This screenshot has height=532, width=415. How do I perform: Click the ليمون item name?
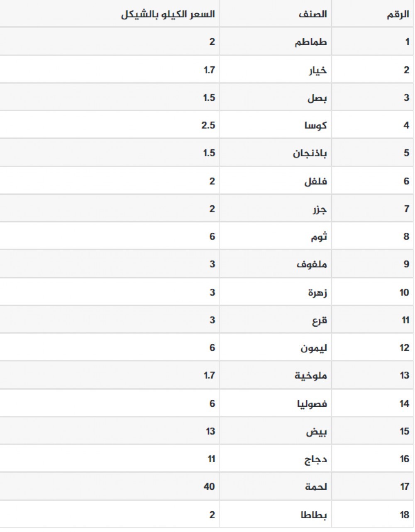314,348
